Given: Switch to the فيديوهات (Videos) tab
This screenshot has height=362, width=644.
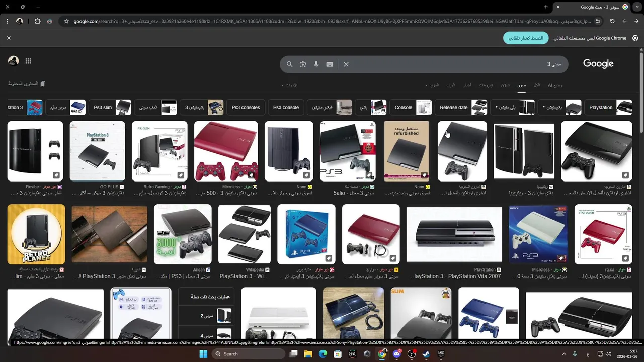Looking at the screenshot, I should click(486, 85).
